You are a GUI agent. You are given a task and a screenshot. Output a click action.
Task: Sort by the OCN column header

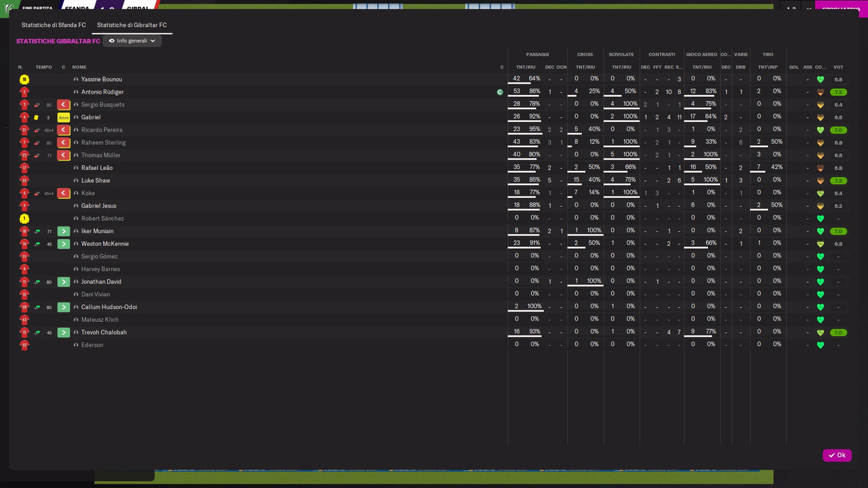tap(561, 67)
